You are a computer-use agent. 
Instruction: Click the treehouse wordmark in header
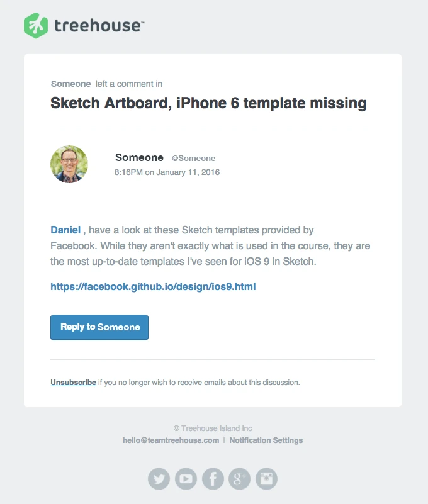pyautogui.click(x=98, y=26)
